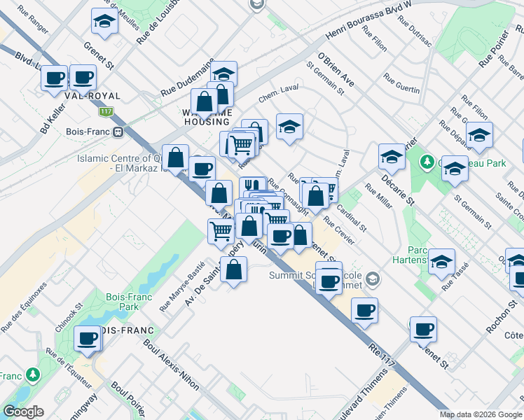This screenshot has height=420, width=524.
Task: Click the Rue Poirier label at top right
Action: click(494, 49)
